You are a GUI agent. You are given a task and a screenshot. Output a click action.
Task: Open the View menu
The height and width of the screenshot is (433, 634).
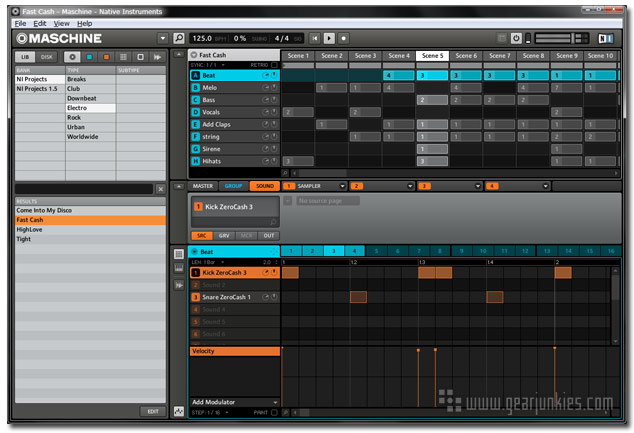coord(61,23)
